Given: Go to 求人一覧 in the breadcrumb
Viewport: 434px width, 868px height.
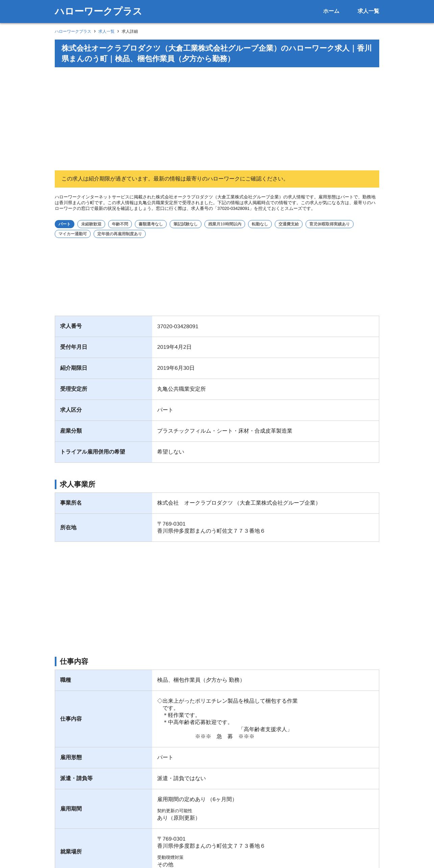Looking at the screenshot, I should click(106, 31).
